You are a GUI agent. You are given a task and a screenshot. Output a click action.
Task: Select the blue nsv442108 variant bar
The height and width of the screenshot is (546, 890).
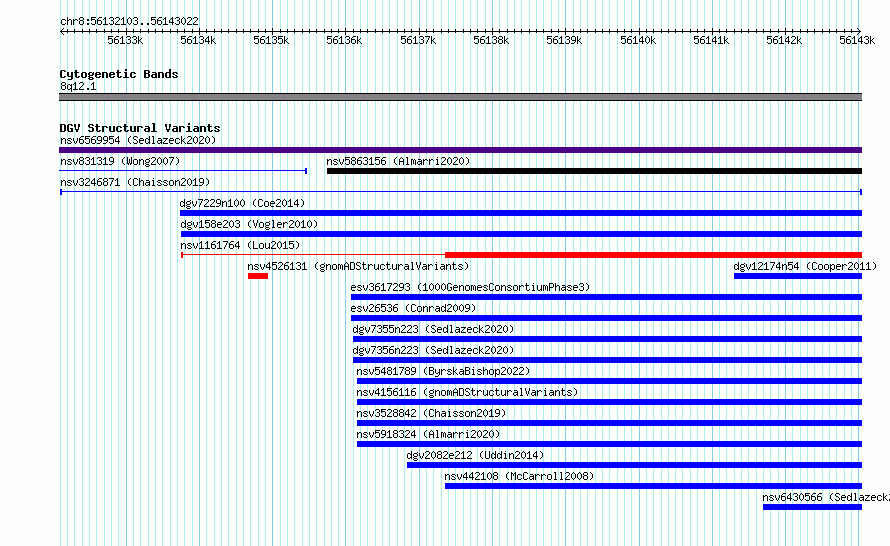(x=653, y=486)
